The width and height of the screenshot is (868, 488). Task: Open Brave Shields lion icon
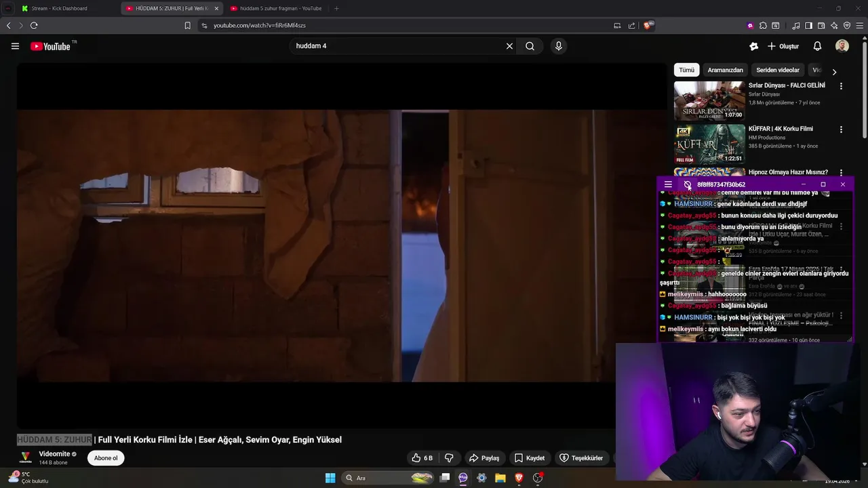(x=648, y=26)
